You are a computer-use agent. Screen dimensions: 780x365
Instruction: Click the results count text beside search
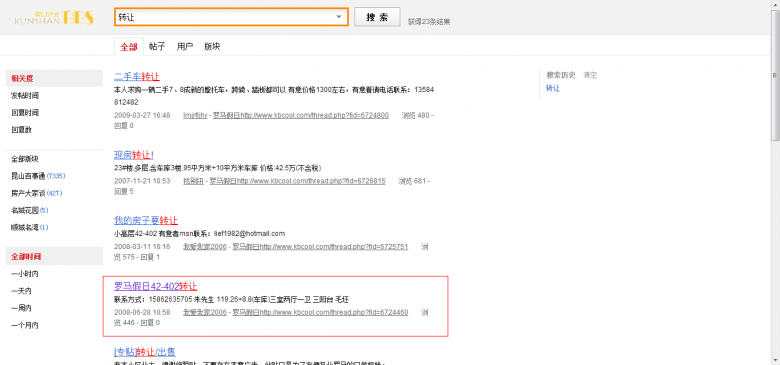click(x=429, y=22)
